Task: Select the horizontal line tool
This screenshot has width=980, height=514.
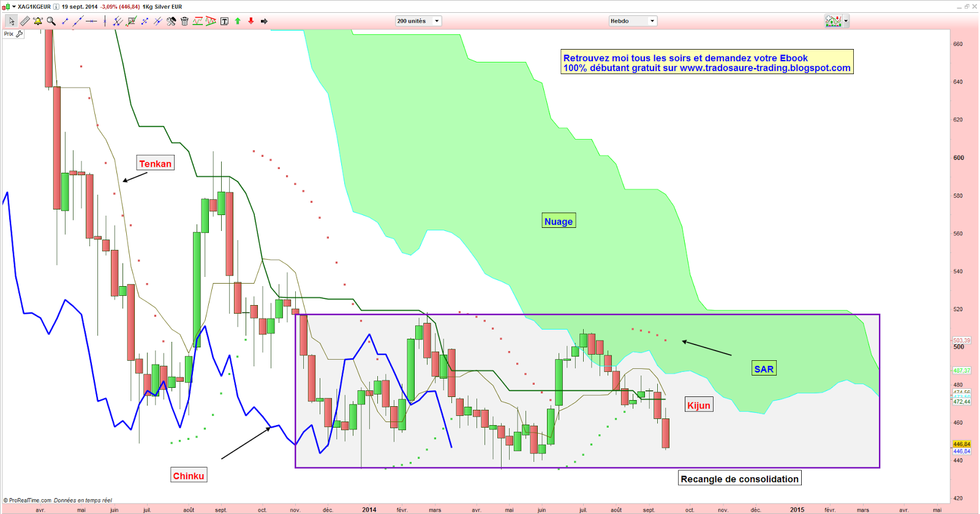Action: 91,21
